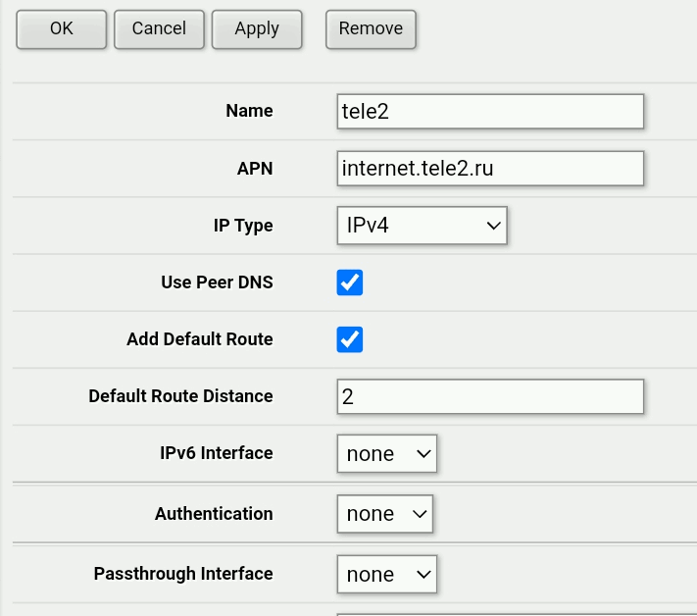Click the Authentication label text
Screen dimensions: 697x616
pos(214,514)
